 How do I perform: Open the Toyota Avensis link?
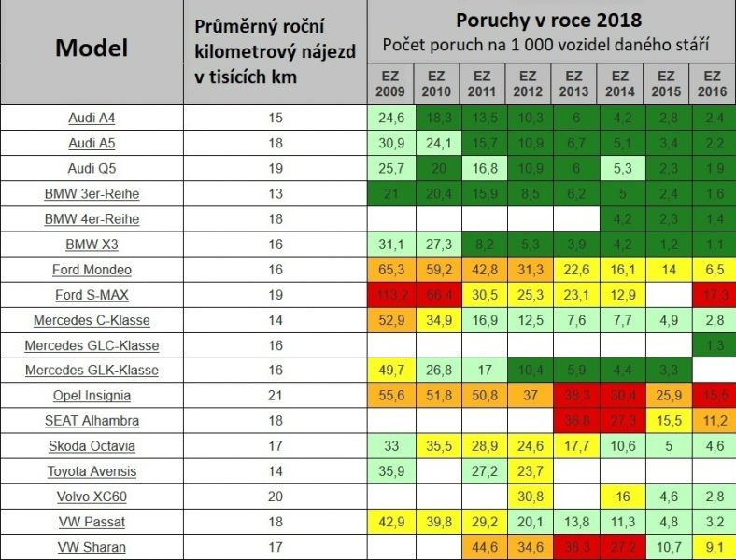pos(92,471)
